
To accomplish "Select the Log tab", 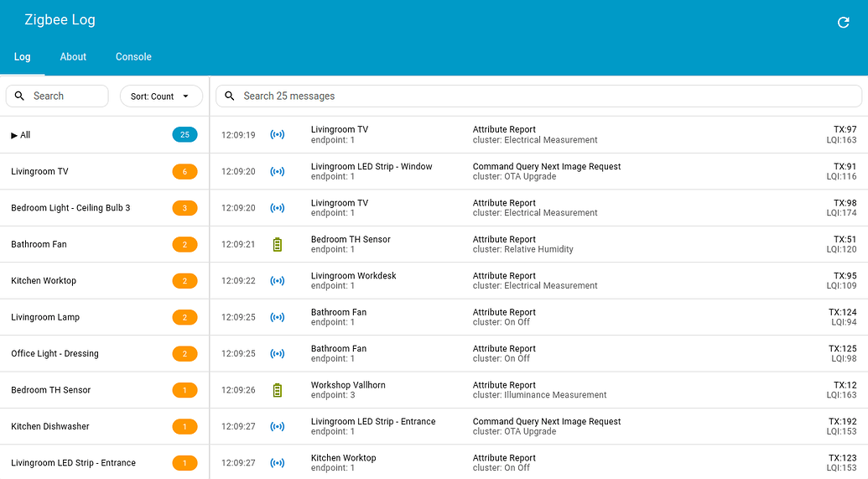I will click(22, 56).
